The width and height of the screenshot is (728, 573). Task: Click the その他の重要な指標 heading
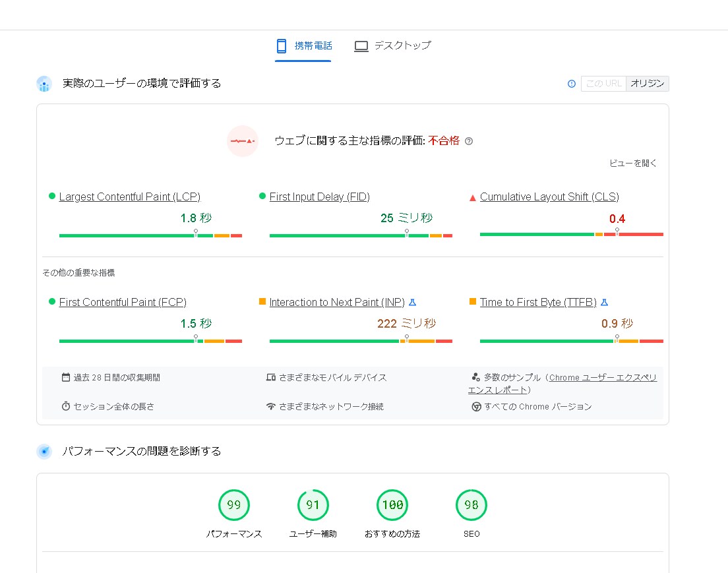click(x=78, y=272)
